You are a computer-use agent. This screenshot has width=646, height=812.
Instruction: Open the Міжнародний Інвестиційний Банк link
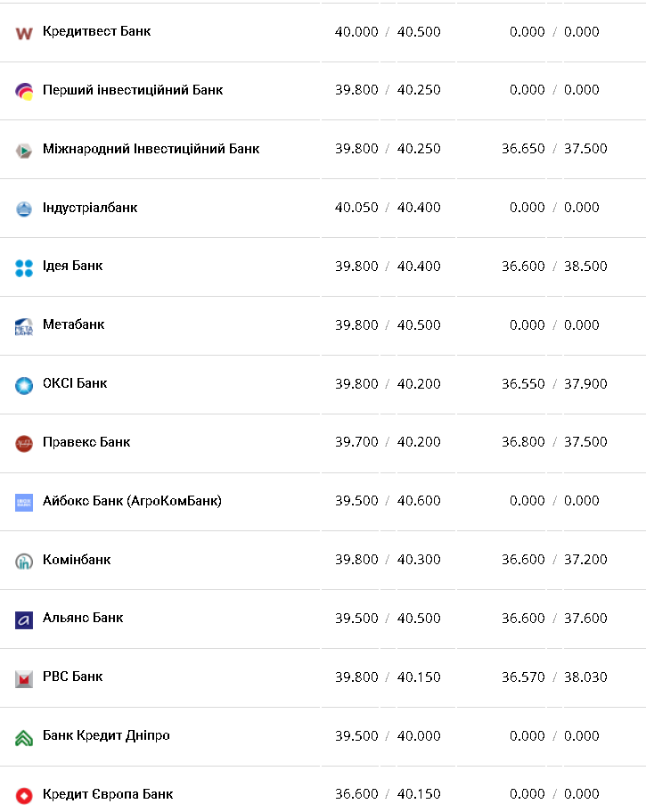click(x=151, y=149)
